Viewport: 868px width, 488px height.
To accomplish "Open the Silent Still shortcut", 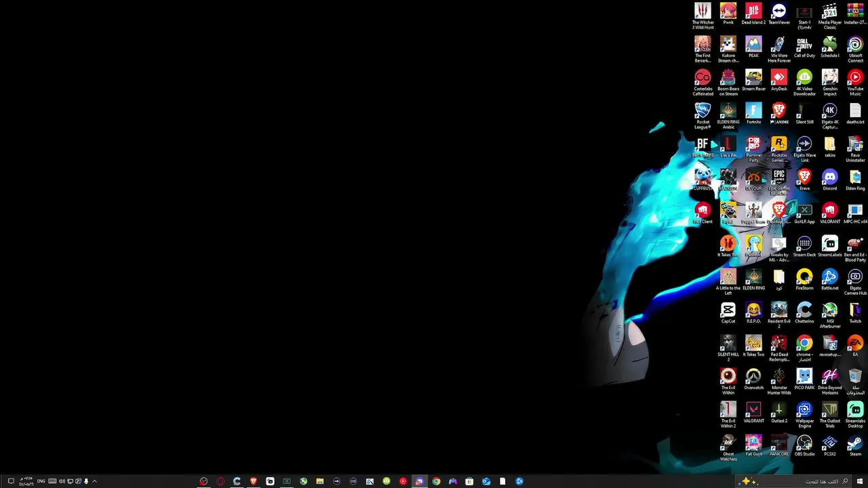I will tap(804, 114).
